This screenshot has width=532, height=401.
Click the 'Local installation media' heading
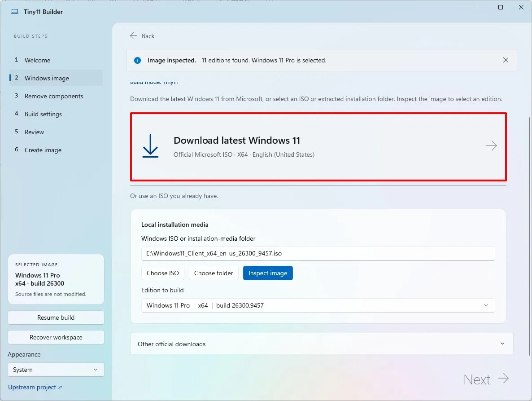pyautogui.click(x=175, y=225)
